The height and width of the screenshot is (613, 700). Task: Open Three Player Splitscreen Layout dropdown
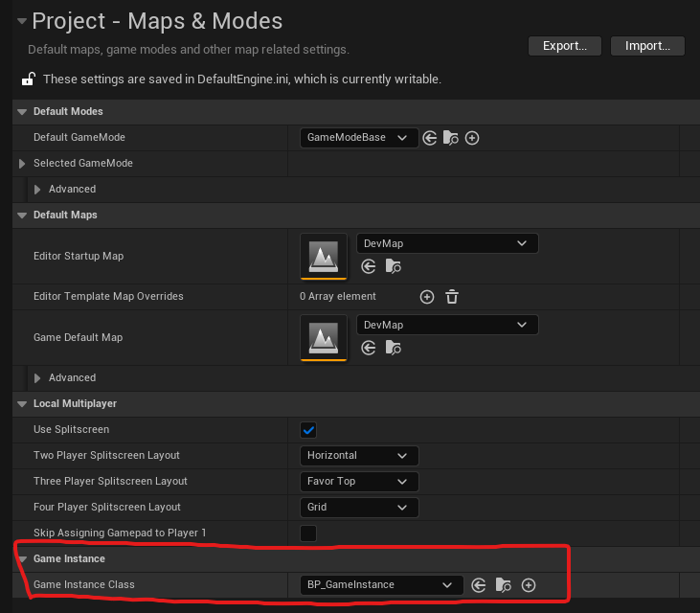[x=359, y=481]
